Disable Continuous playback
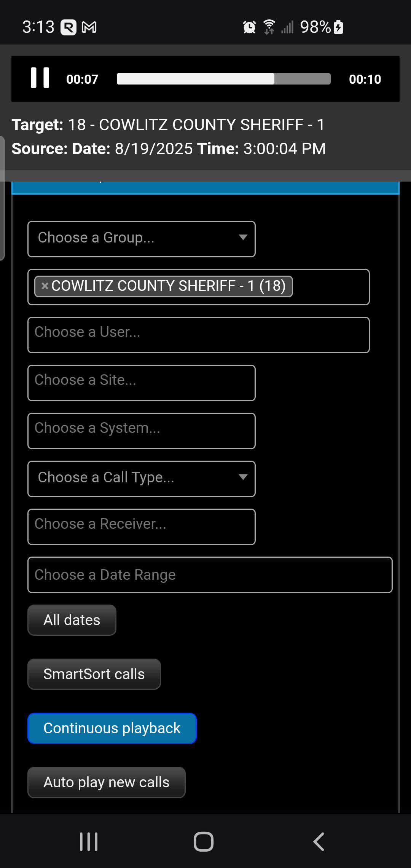 click(112, 728)
